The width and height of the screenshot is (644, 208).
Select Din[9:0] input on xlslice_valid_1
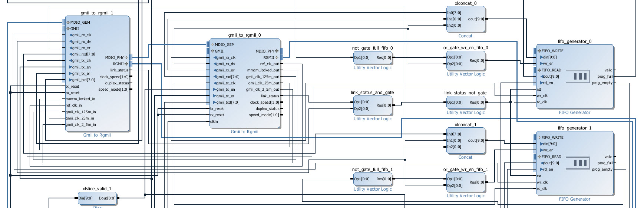pyautogui.click(x=86, y=198)
